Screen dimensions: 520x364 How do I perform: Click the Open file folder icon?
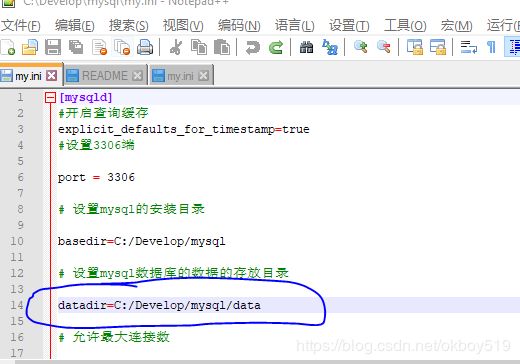click(30, 47)
